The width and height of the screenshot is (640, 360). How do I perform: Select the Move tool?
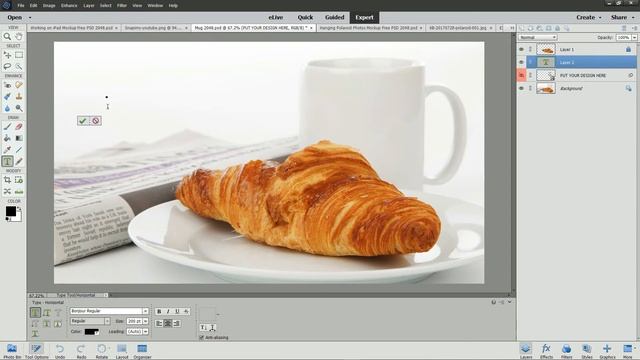(7, 55)
